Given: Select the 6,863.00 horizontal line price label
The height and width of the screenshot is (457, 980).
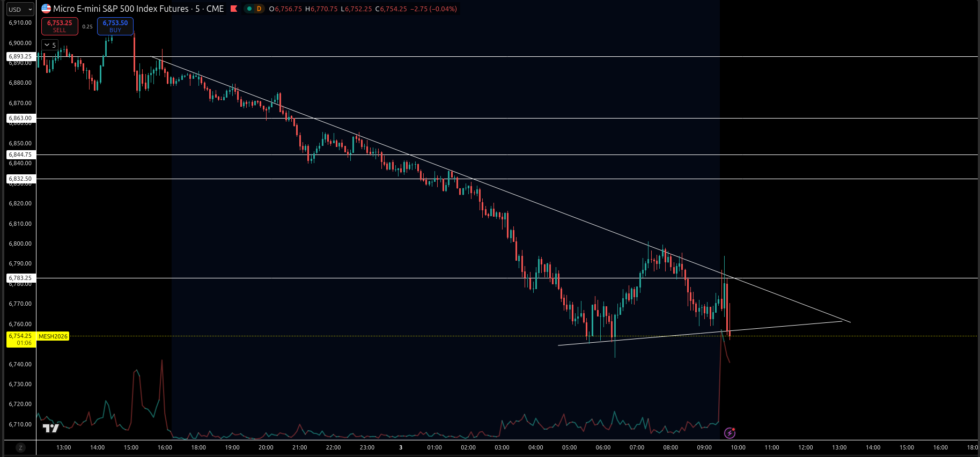Looking at the screenshot, I should (x=20, y=118).
